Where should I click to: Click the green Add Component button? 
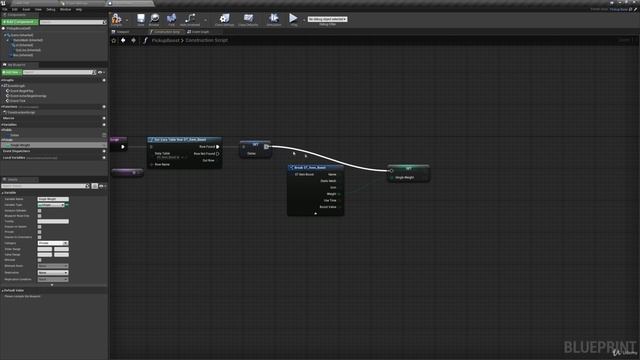[x=20, y=22]
